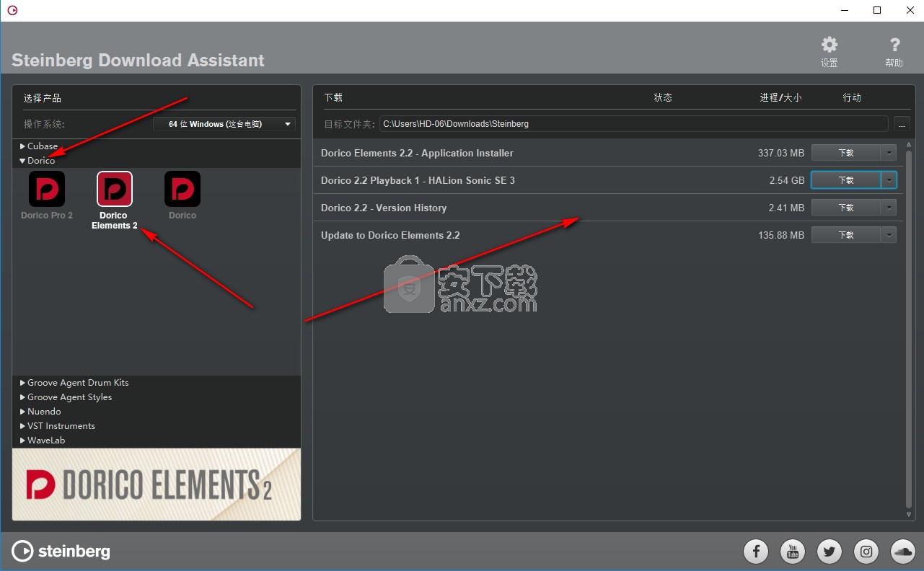Click the Dorico Elements 2 banner image
The height and width of the screenshot is (571, 924).
(157, 484)
